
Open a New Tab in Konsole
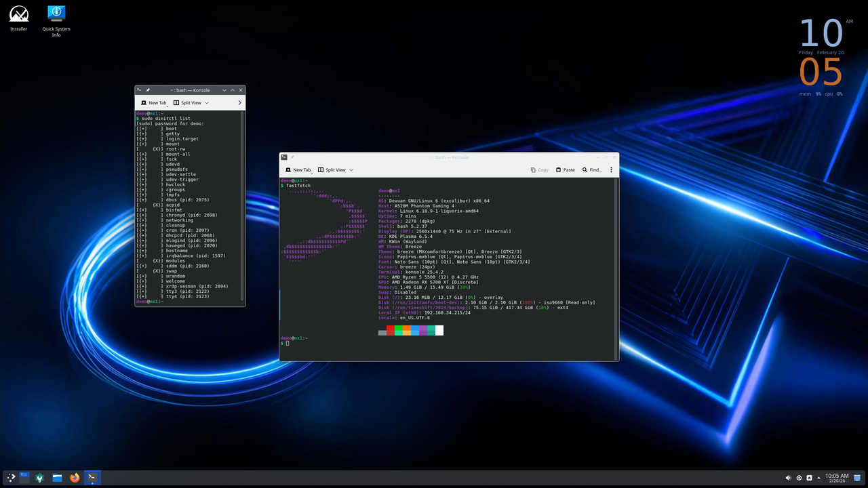tap(298, 169)
